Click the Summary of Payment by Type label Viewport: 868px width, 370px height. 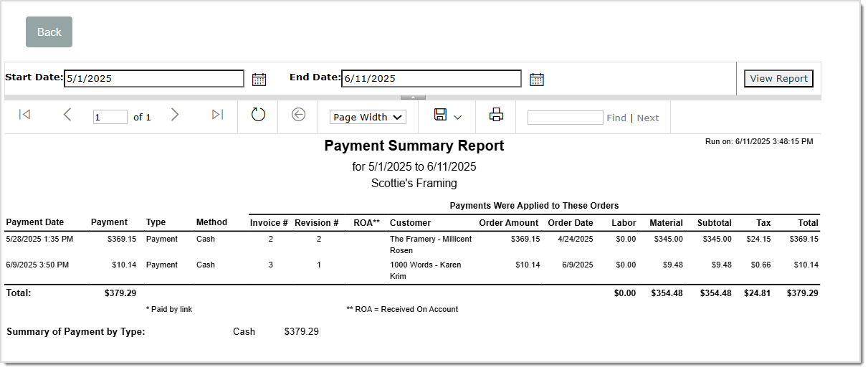point(76,332)
